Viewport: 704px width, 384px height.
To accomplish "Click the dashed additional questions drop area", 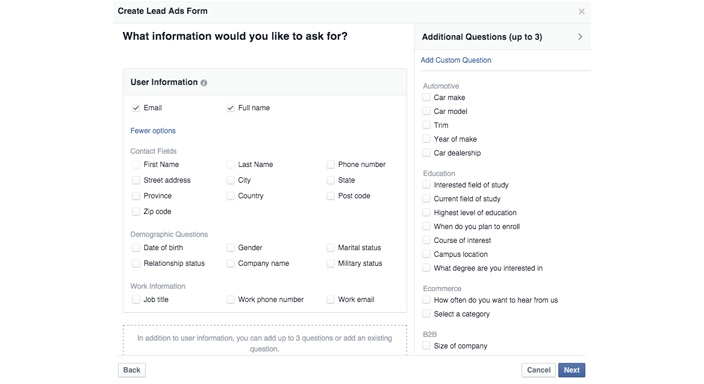I will (265, 340).
